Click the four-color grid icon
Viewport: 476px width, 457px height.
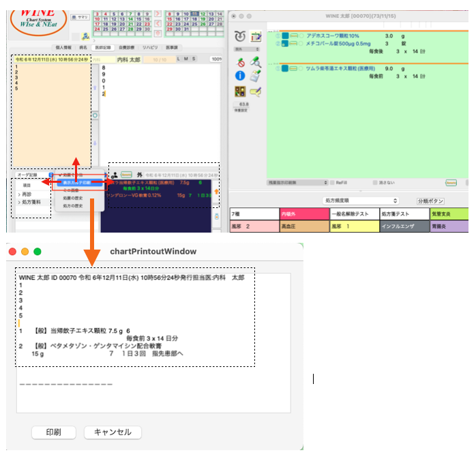pos(240,91)
